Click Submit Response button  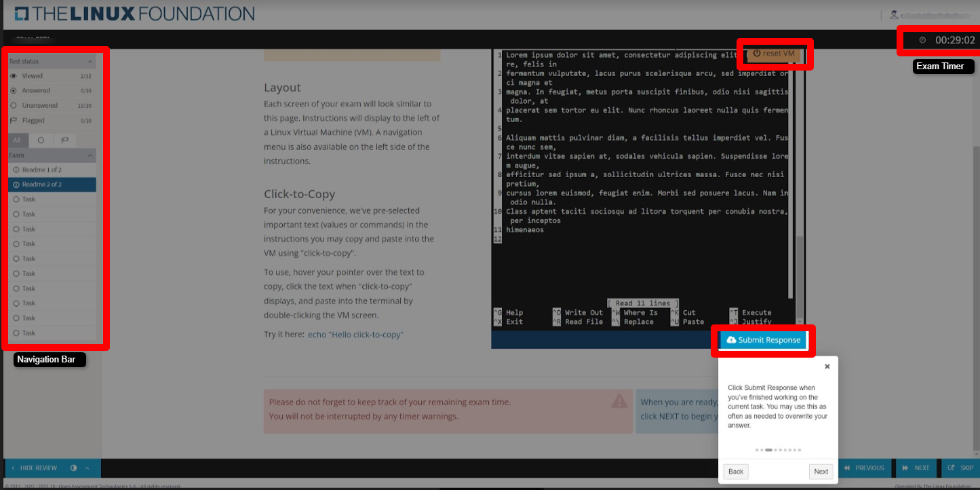763,340
